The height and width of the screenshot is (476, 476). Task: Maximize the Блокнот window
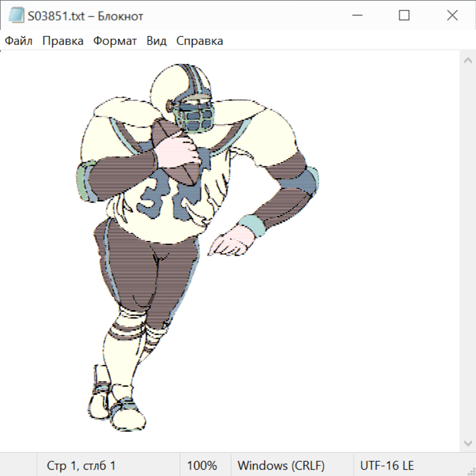(404, 16)
